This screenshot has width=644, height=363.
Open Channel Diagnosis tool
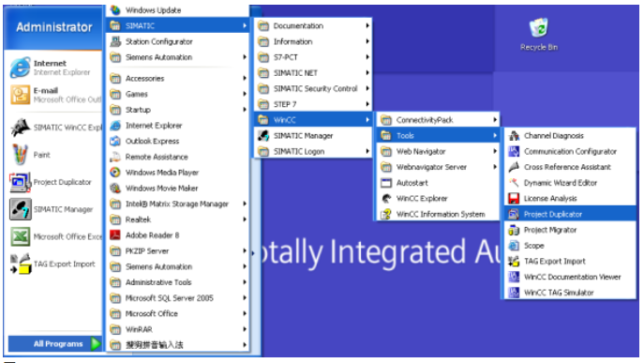[570, 136]
